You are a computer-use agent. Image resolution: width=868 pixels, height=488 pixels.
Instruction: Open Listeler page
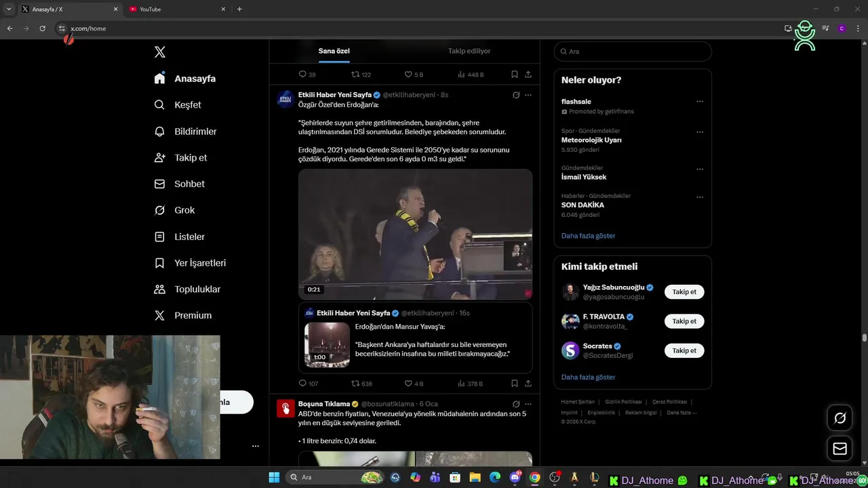(x=179, y=237)
